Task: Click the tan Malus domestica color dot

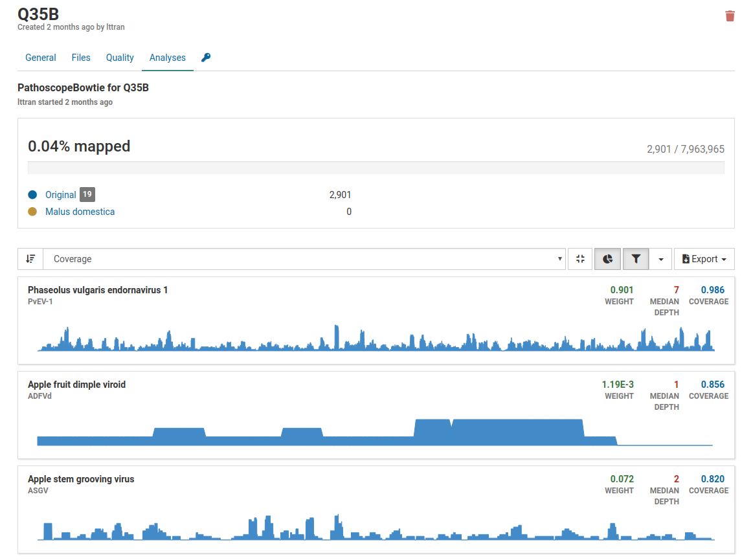Action: 32,212
